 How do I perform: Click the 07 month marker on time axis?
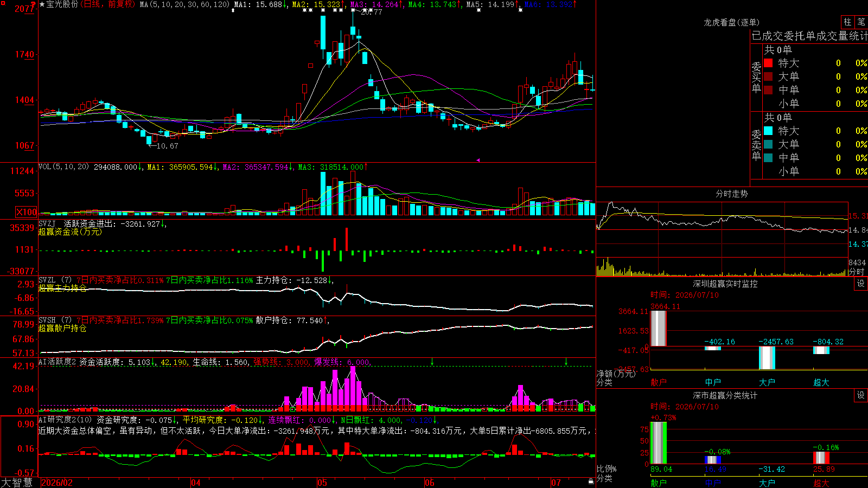click(556, 483)
